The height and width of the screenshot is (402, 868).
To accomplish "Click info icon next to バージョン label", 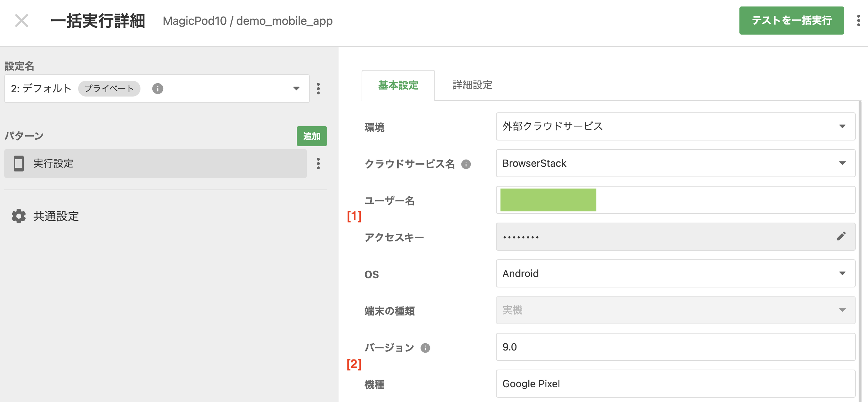I will pos(425,348).
